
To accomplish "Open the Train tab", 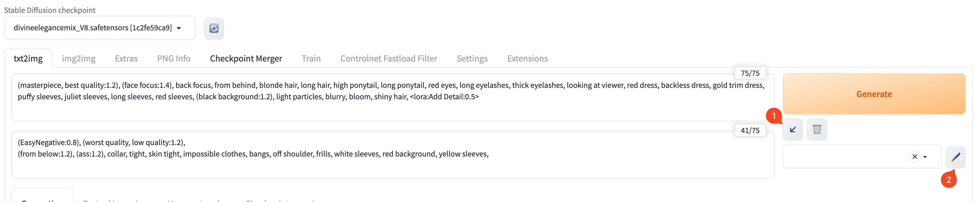I will [x=311, y=58].
